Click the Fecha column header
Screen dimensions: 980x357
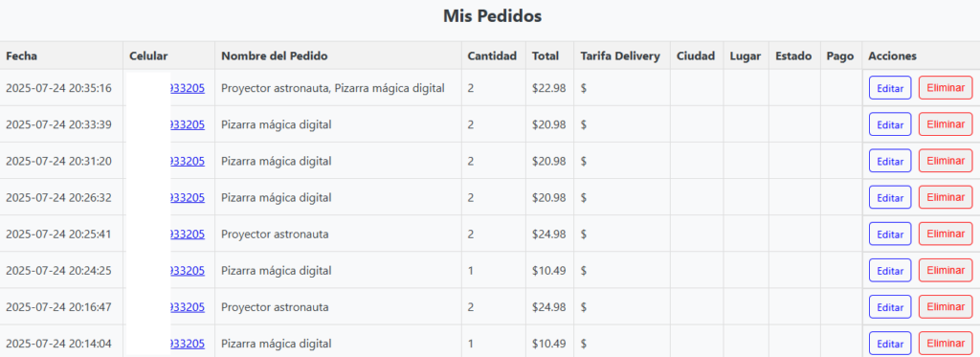pos(22,56)
